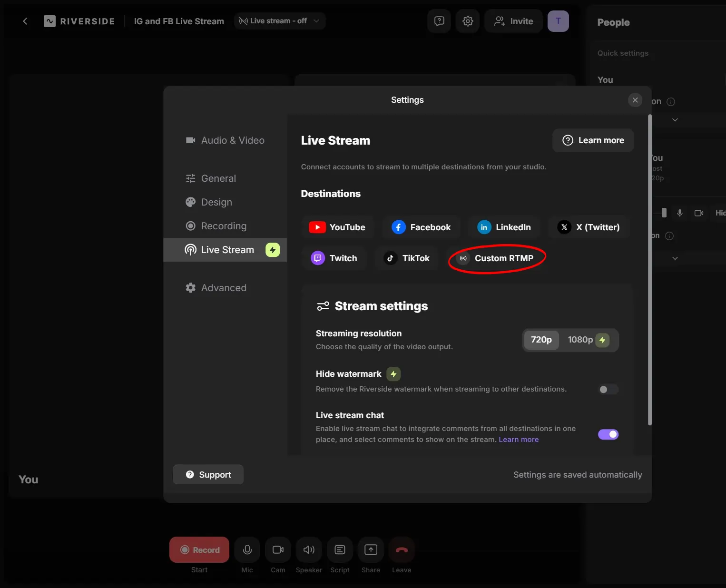Select the Live Stream settings tab
Screen dimensions: 726x588
[225, 250]
